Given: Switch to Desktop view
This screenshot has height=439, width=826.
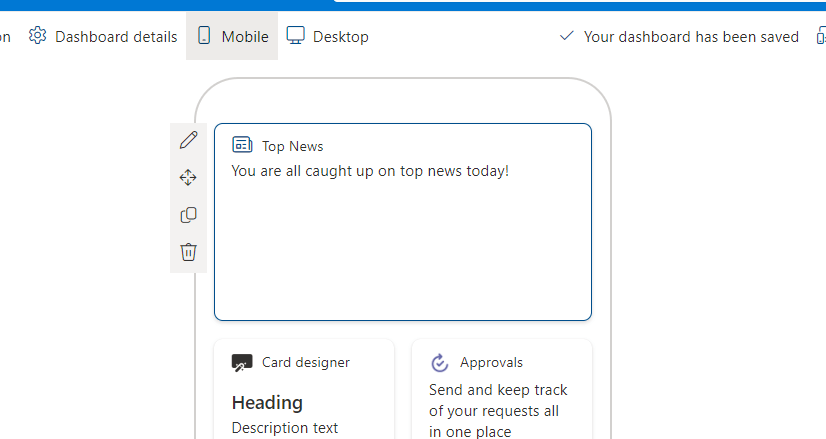Looking at the screenshot, I should click(x=327, y=36).
